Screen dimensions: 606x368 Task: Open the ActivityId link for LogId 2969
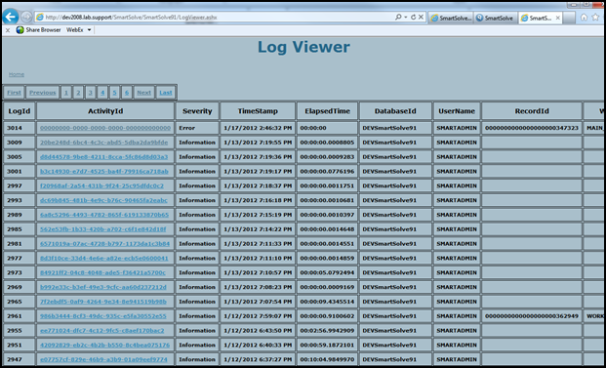click(103, 287)
